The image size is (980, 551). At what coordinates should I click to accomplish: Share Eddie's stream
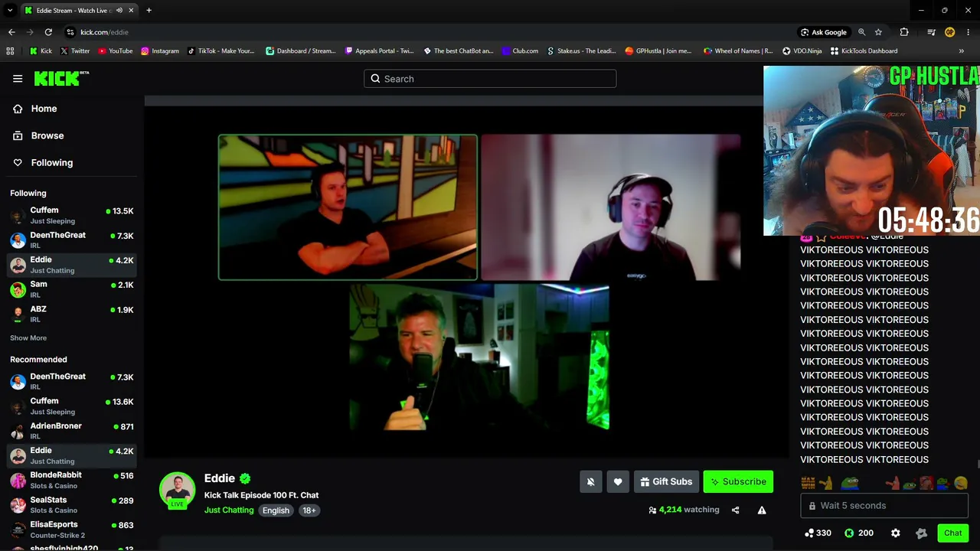pos(735,510)
